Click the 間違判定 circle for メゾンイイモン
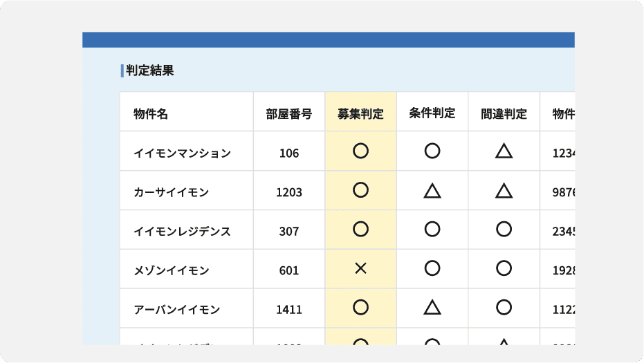 pyautogui.click(x=504, y=269)
